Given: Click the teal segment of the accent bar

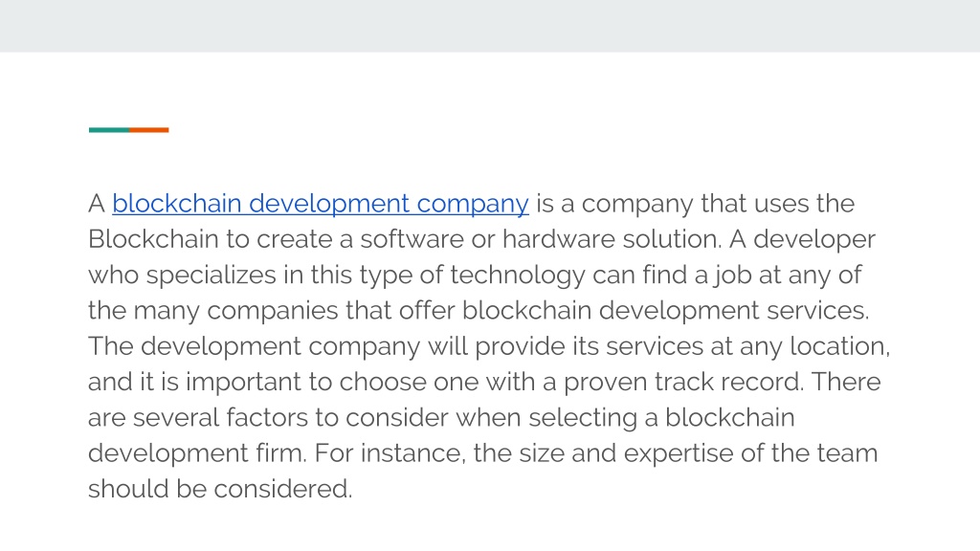Looking at the screenshot, I should pos(109,130).
